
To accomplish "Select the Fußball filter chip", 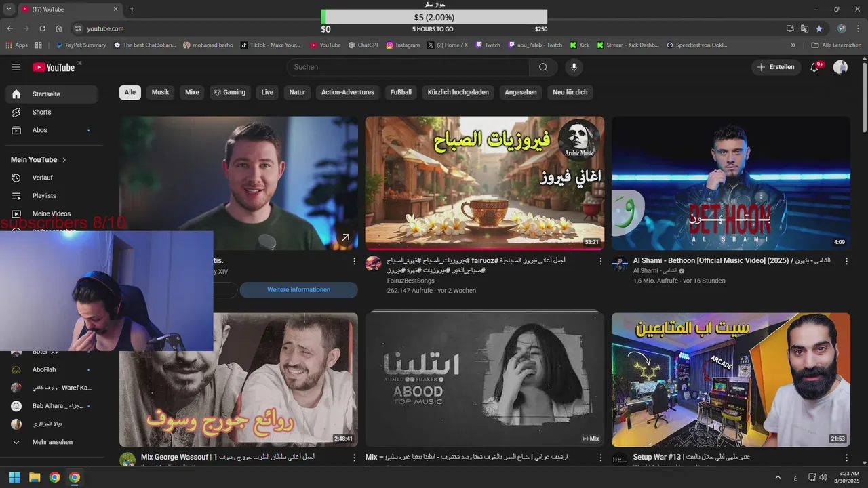I will click(401, 92).
